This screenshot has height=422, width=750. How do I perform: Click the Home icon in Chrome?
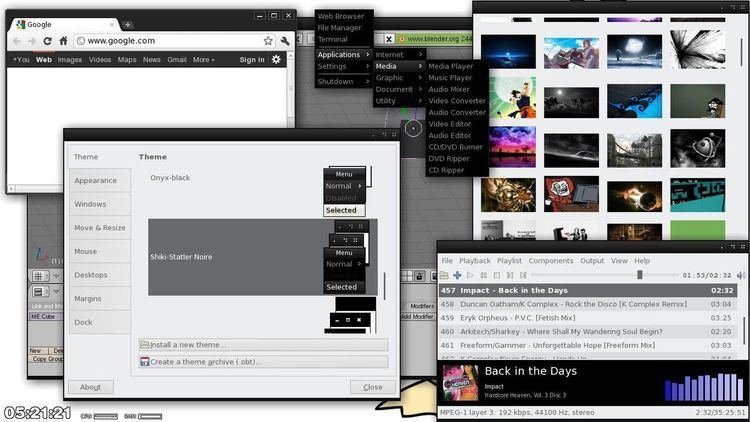point(63,41)
